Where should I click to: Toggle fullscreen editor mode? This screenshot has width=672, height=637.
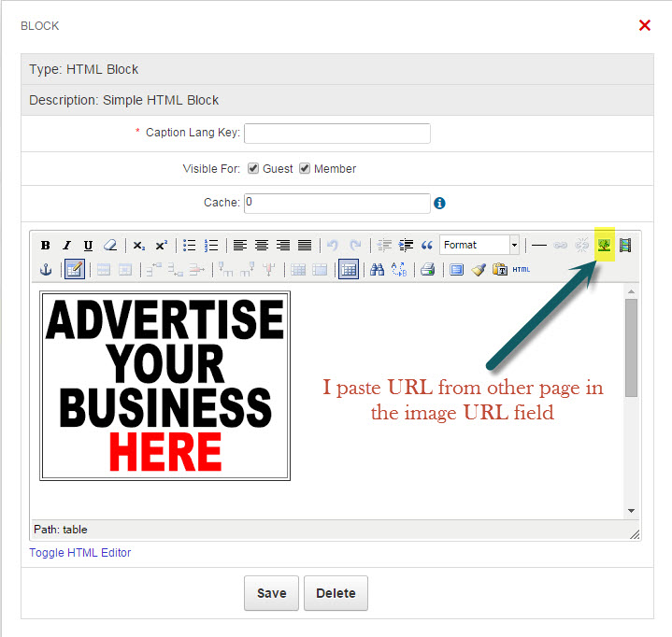click(x=457, y=269)
